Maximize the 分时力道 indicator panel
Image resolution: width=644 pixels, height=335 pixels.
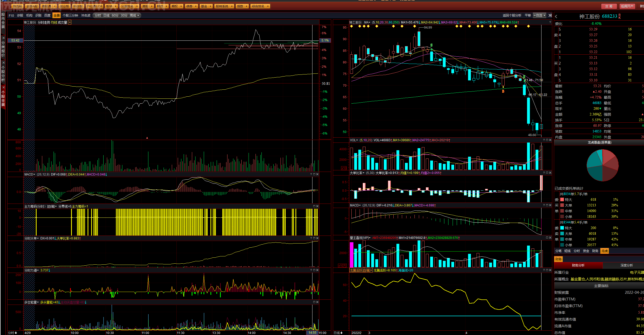click(314, 270)
